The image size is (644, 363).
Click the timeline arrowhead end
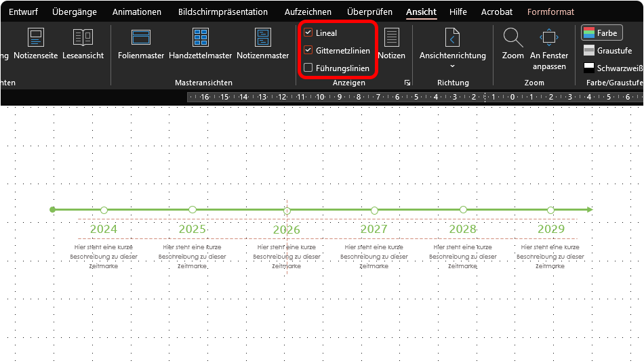(x=590, y=209)
